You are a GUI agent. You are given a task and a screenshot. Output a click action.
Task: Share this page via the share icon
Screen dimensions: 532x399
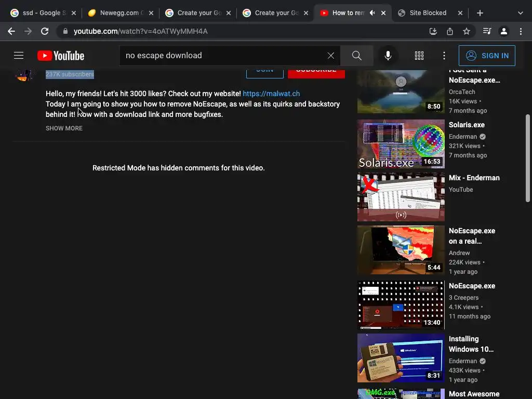tap(450, 31)
